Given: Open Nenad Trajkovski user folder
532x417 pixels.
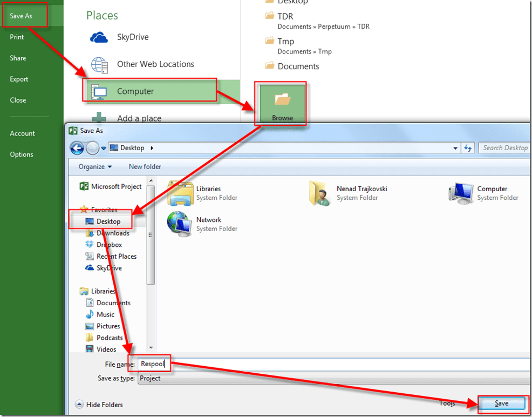Looking at the screenshot, I should click(x=320, y=193).
